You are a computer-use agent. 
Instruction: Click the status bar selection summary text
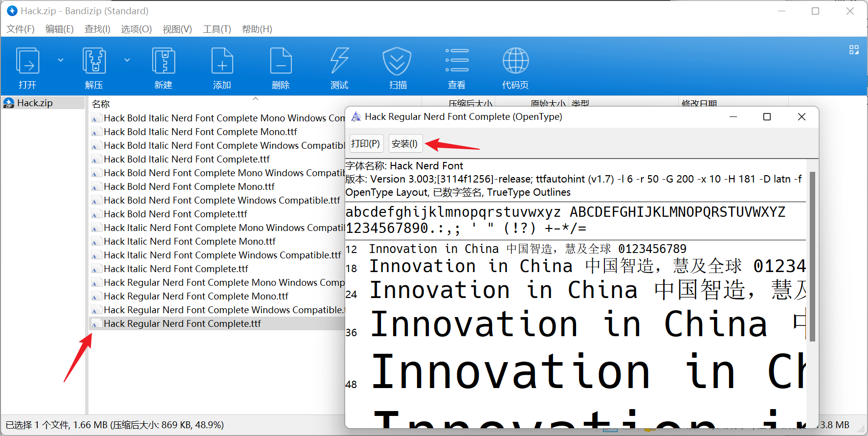(x=115, y=425)
